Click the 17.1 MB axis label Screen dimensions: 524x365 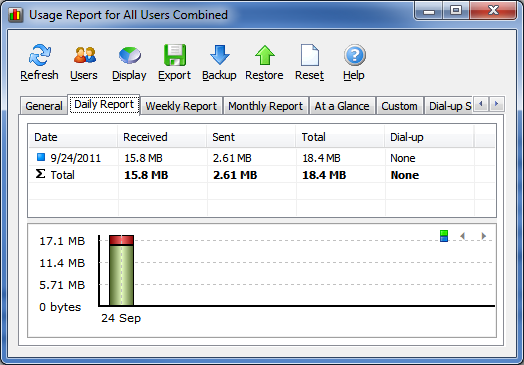click(62, 241)
